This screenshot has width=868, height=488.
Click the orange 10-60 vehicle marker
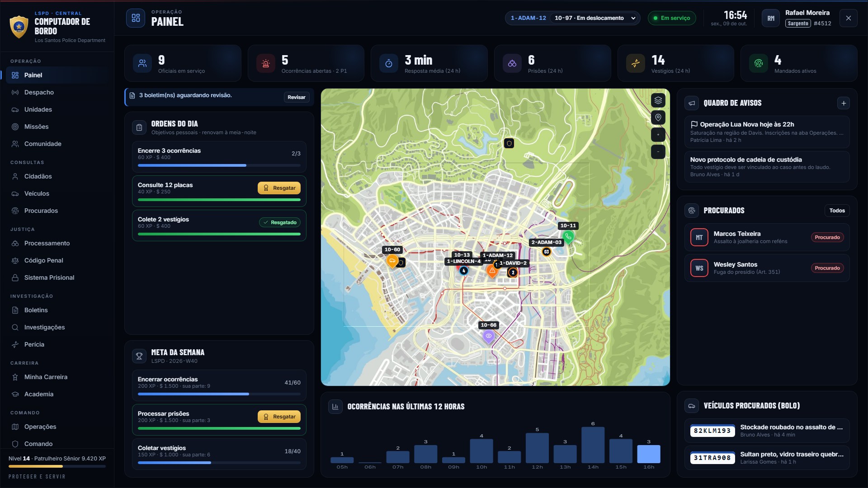392,261
